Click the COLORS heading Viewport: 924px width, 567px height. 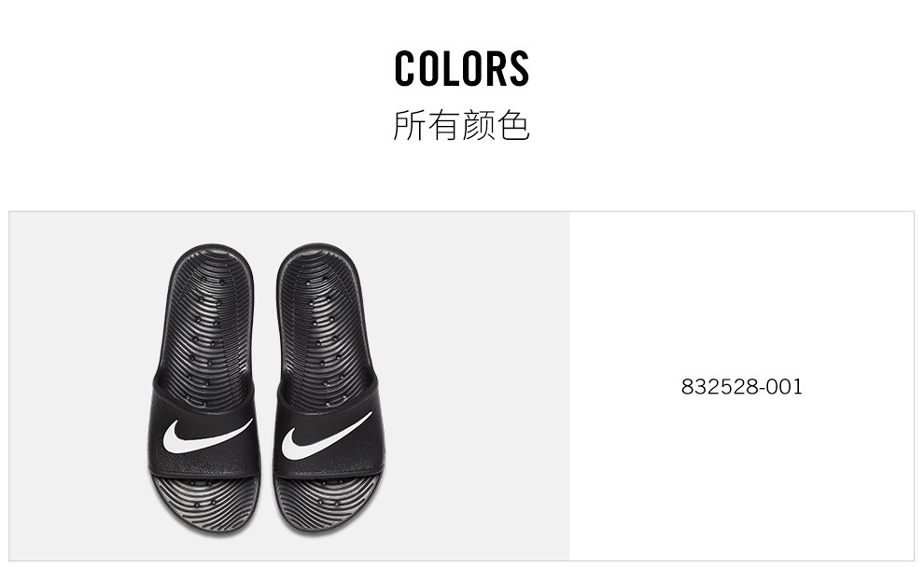pyautogui.click(x=461, y=68)
